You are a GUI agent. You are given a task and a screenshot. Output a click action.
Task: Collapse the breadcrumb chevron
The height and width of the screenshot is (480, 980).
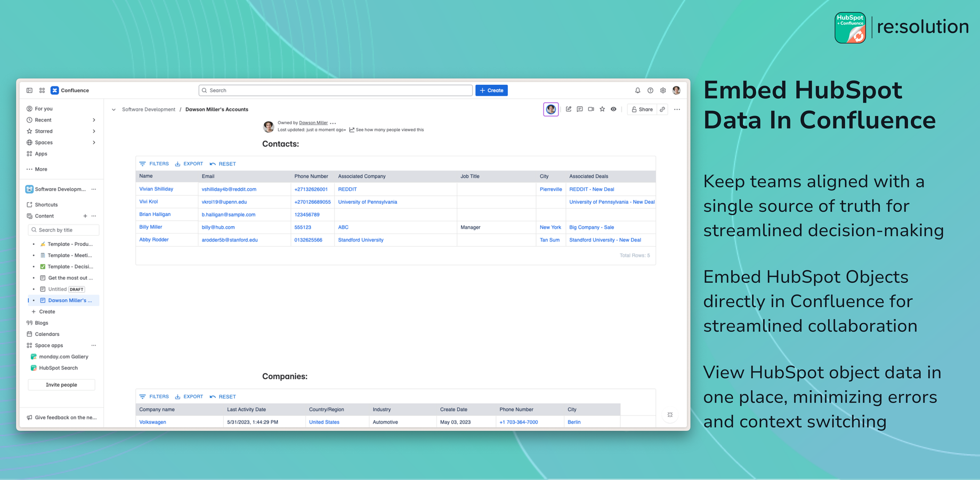[114, 110]
